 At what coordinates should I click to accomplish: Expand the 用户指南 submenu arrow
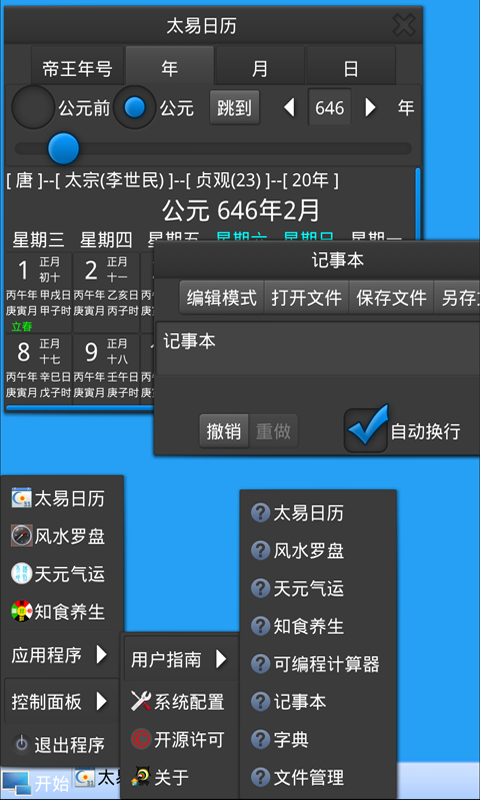tap(221, 659)
